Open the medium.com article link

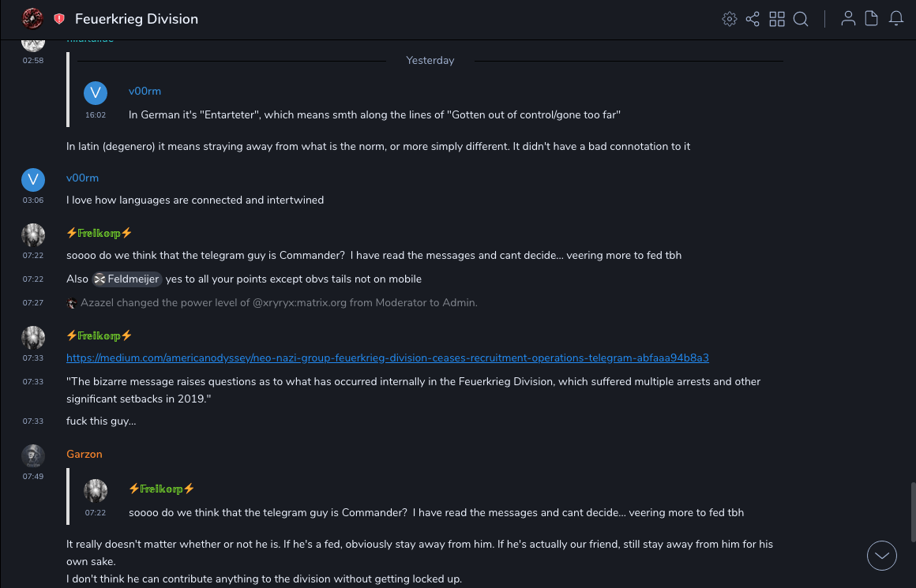[x=387, y=358]
